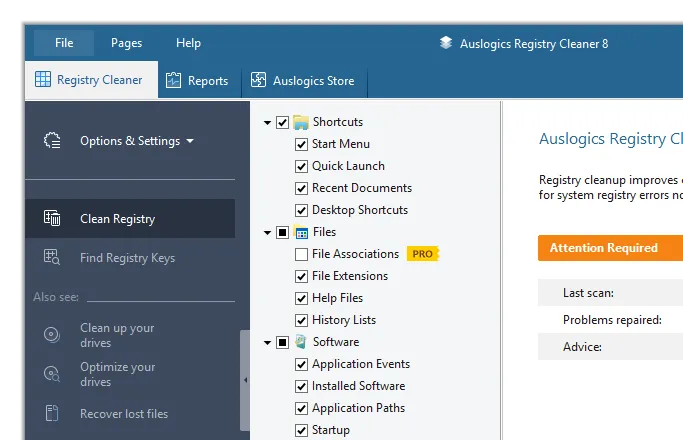Click the Optimize your drives icon
Screen dimensions: 683x440
tap(52, 374)
